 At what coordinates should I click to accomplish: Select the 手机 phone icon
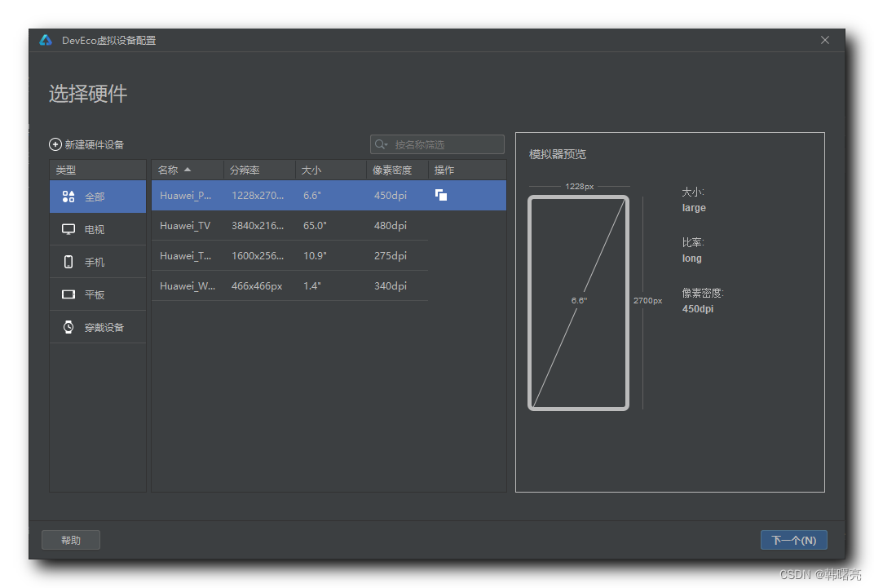pos(68,262)
